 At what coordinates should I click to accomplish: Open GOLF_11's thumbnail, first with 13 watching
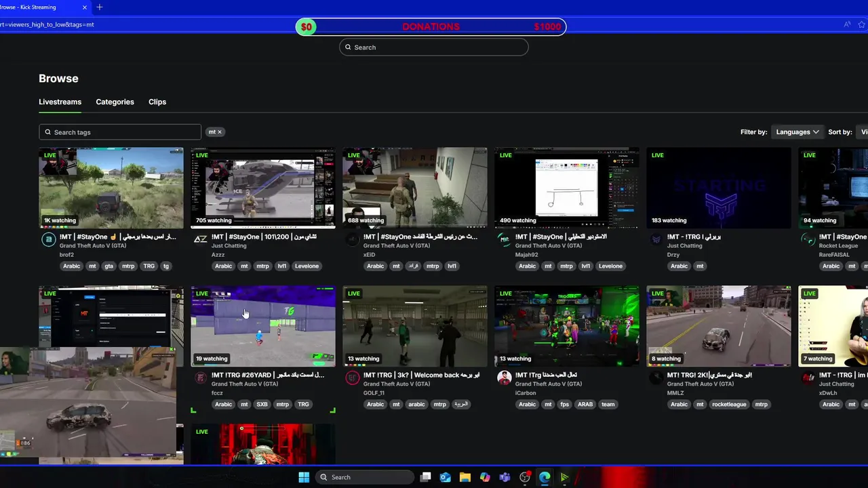click(415, 326)
